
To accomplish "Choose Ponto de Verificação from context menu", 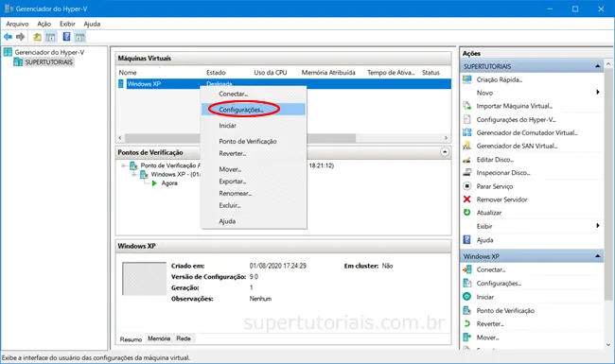I will [x=254, y=142].
